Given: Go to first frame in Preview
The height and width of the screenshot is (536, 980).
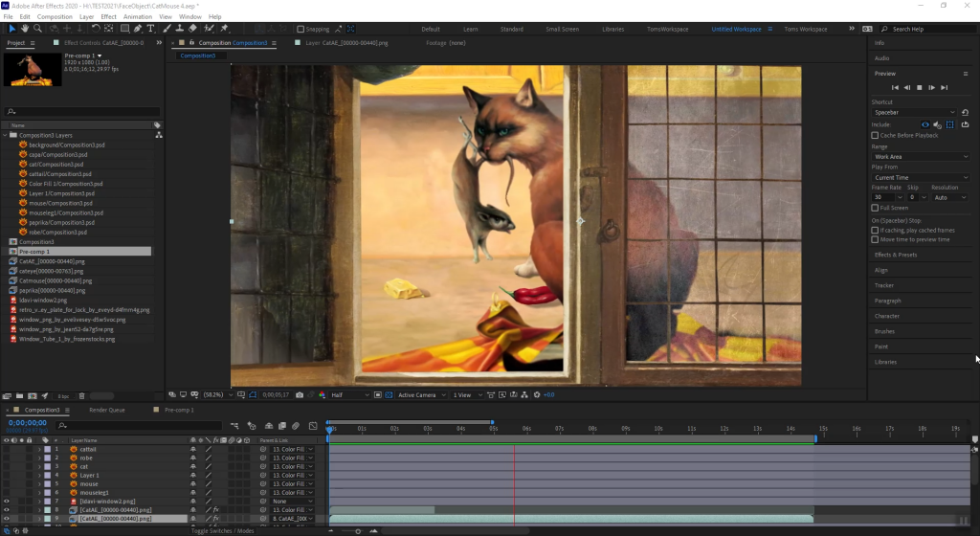Looking at the screenshot, I should [895, 87].
